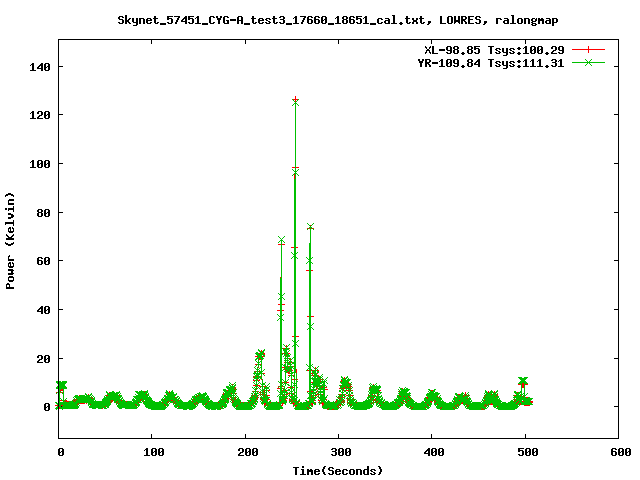Select the XL-98.85 Tsys:100.29 legend entry
Screen dimensions: 640x480
(x=494, y=50)
